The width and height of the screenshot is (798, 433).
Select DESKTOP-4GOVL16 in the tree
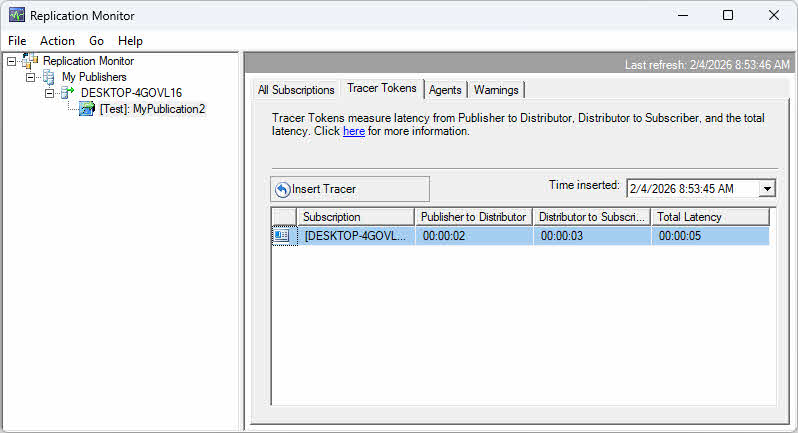[x=131, y=93]
